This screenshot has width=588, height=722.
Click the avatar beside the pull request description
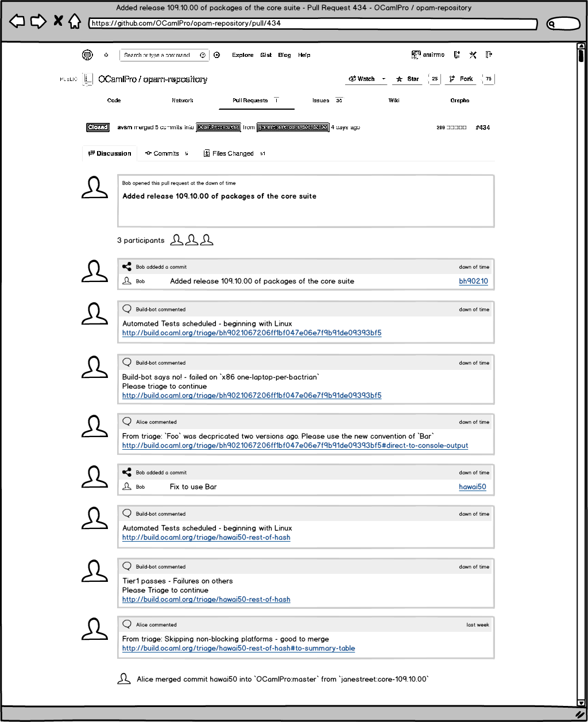(x=95, y=188)
